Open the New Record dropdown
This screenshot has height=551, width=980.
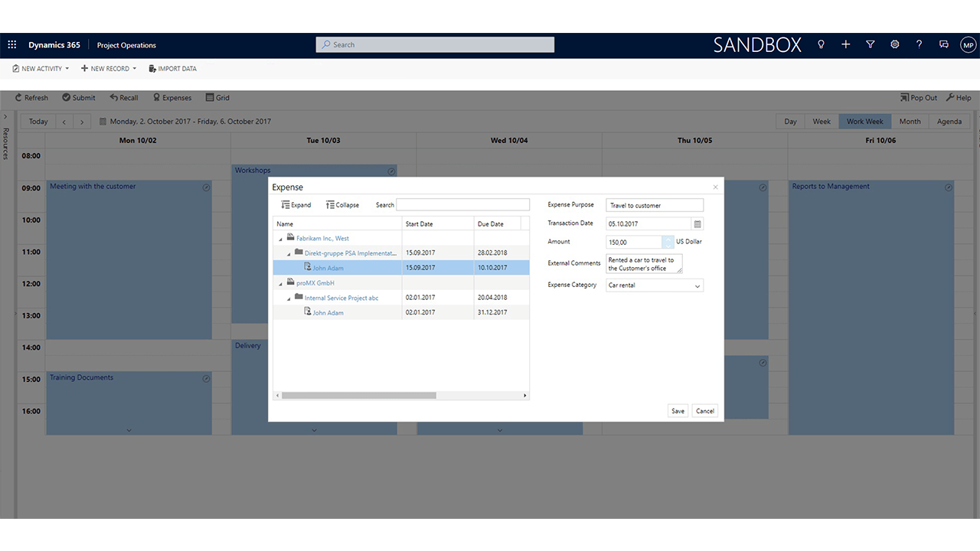109,69
